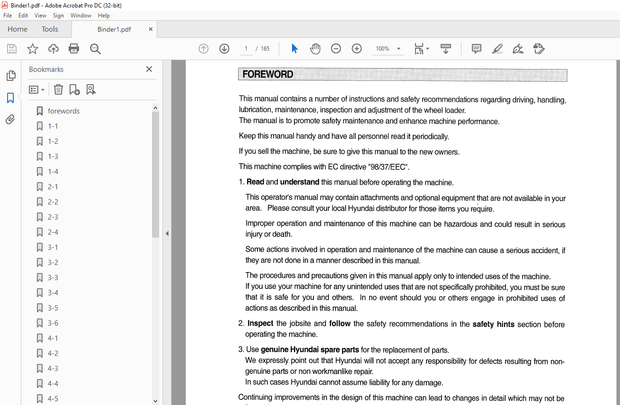The width and height of the screenshot is (620, 405).
Task: Activate the Hand pan tool
Action: [315, 49]
